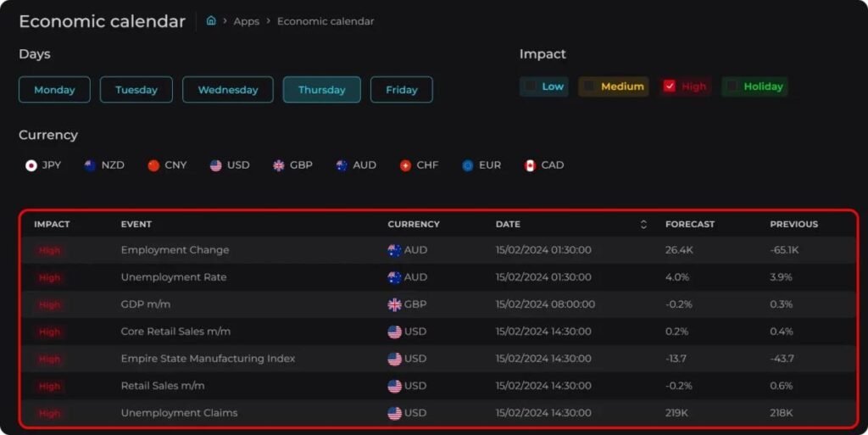868x435 pixels.
Task: Filter by AUD flag icon in Currency
Action: tap(342, 165)
